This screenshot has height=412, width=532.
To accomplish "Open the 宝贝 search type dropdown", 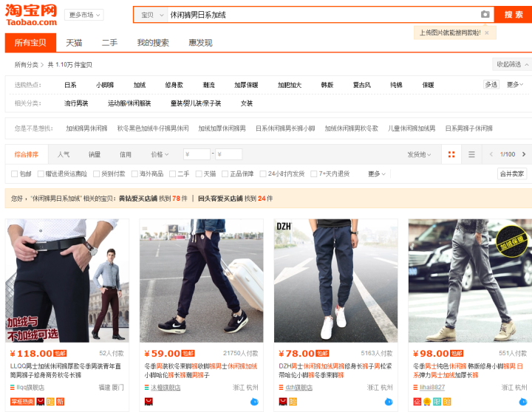I will tap(150, 15).
